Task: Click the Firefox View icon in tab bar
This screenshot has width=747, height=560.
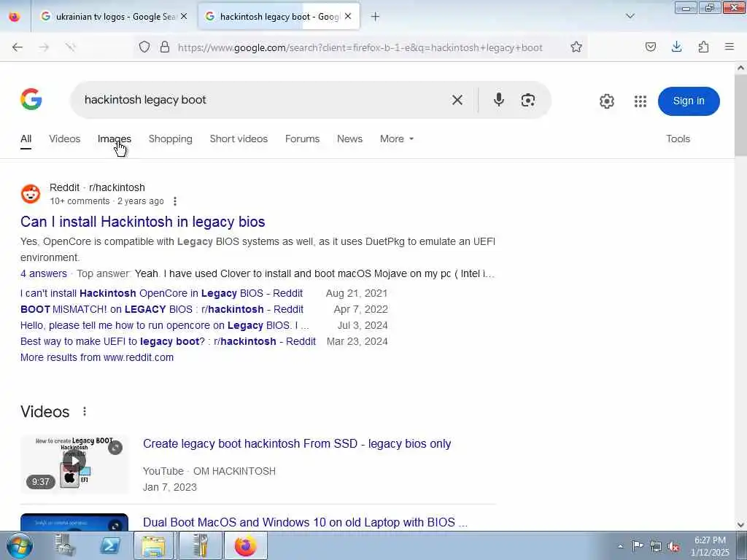Action: tap(15, 17)
